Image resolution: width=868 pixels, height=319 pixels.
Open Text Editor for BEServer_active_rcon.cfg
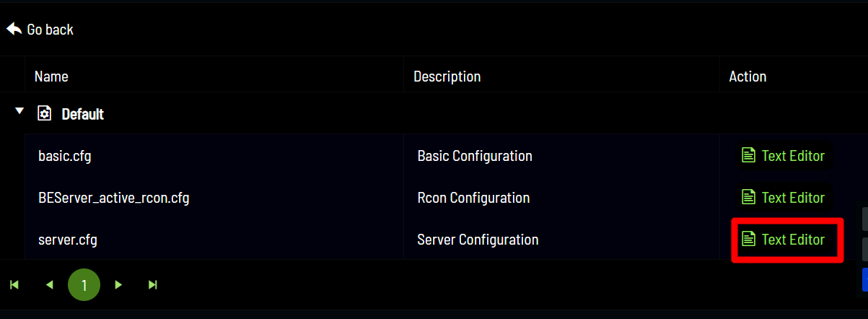click(784, 198)
